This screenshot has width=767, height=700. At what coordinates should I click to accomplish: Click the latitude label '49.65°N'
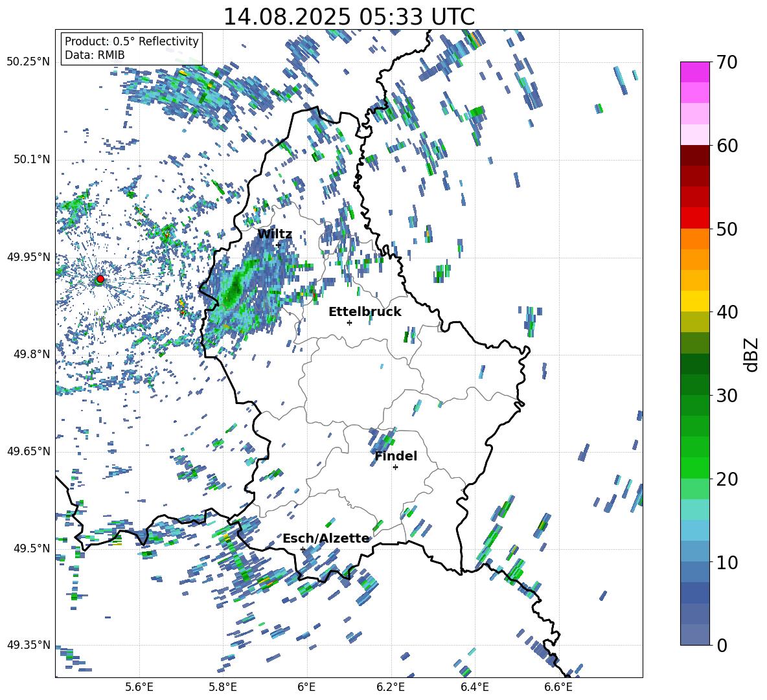tap(29, 451)
